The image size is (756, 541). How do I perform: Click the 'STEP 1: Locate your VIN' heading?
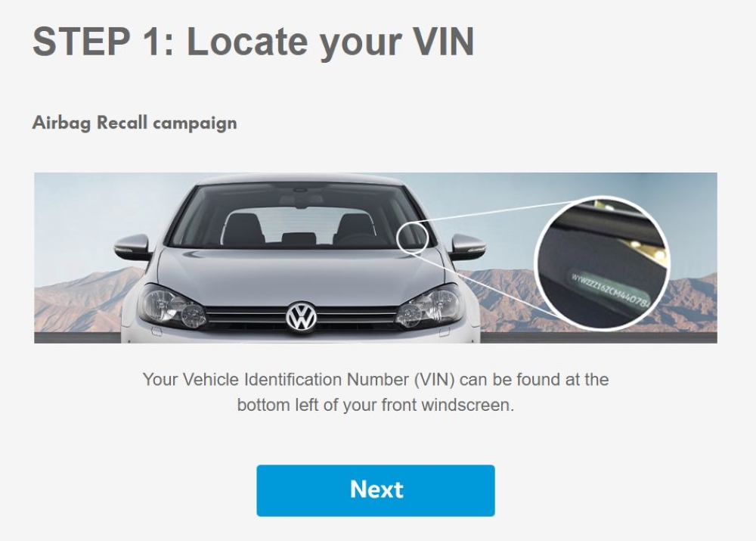click(x=253, y=42)
